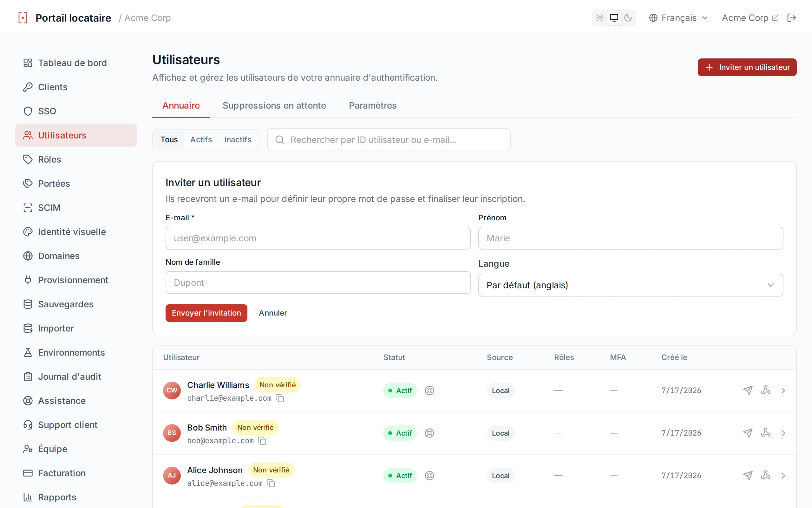Open Sauvegardes in sidebar
Image resolution: width=812 pixels, height=508 pixels.
click(x=76, y=304)
